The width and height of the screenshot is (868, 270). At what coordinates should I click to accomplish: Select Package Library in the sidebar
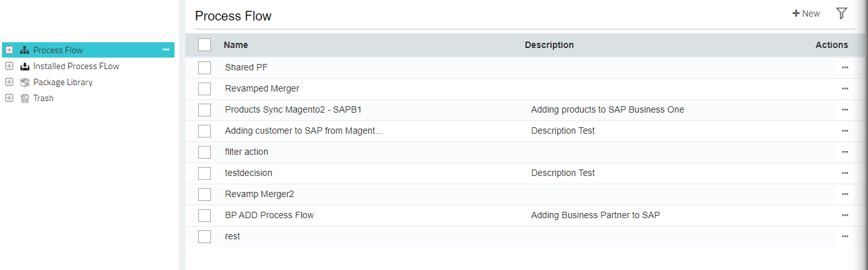[63, 82]
